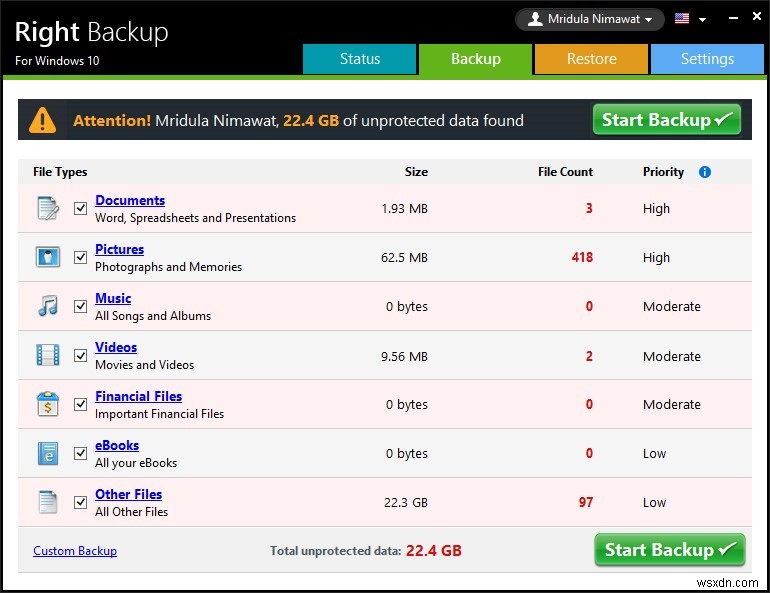Click the Music note icon
Viewport: 770px width, 593px height.
click(x=47, y=306)
